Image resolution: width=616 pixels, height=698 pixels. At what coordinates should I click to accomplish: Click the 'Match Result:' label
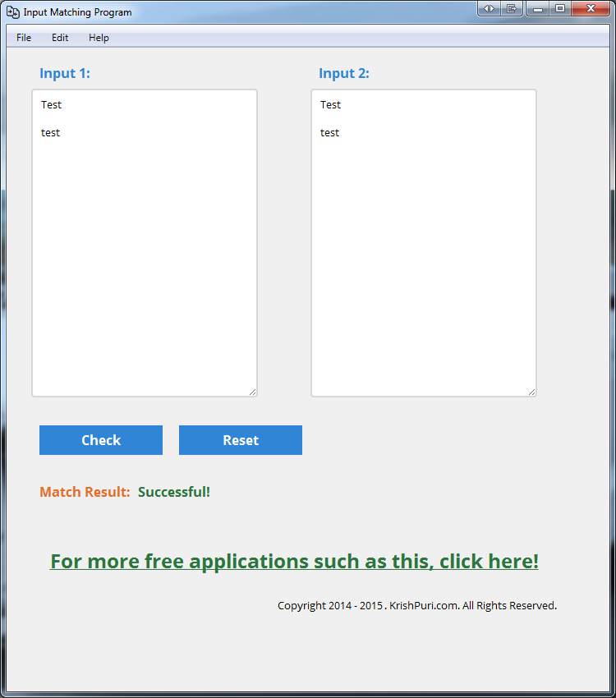(x=85, y=492)
